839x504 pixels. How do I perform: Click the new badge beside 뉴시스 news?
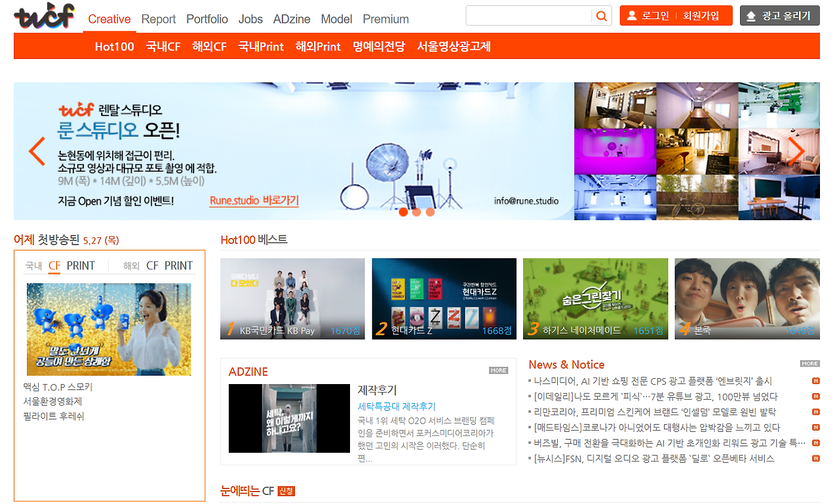coord(816,459)
